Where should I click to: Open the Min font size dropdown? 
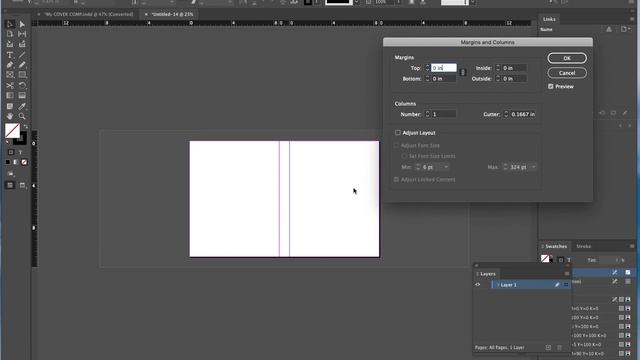446,167
